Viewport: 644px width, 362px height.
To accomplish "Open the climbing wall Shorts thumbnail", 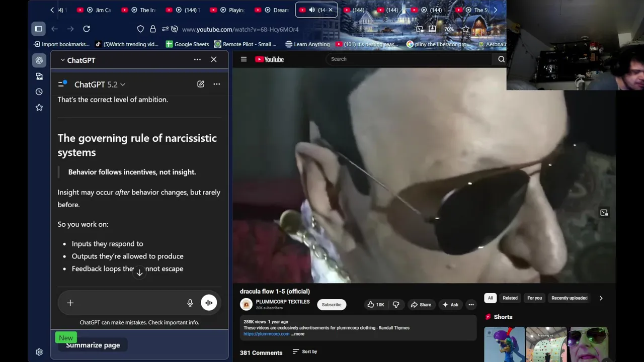I will pos(546,344).
